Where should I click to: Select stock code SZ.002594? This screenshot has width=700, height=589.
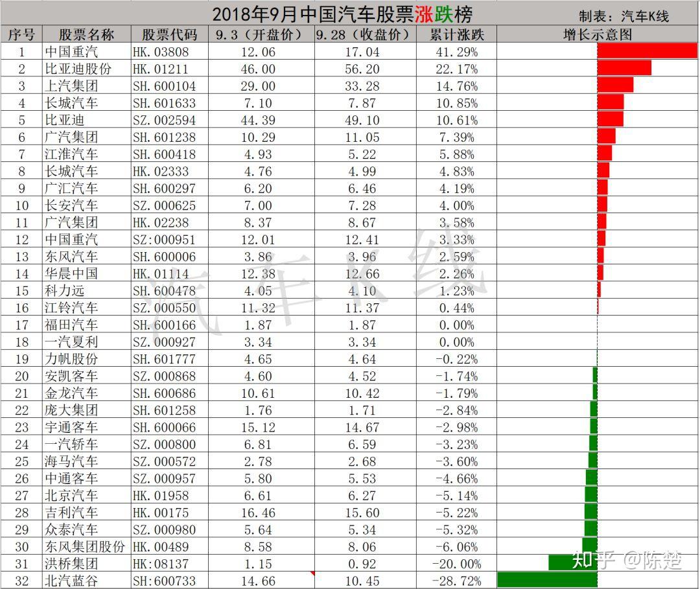tap(164, 120)
